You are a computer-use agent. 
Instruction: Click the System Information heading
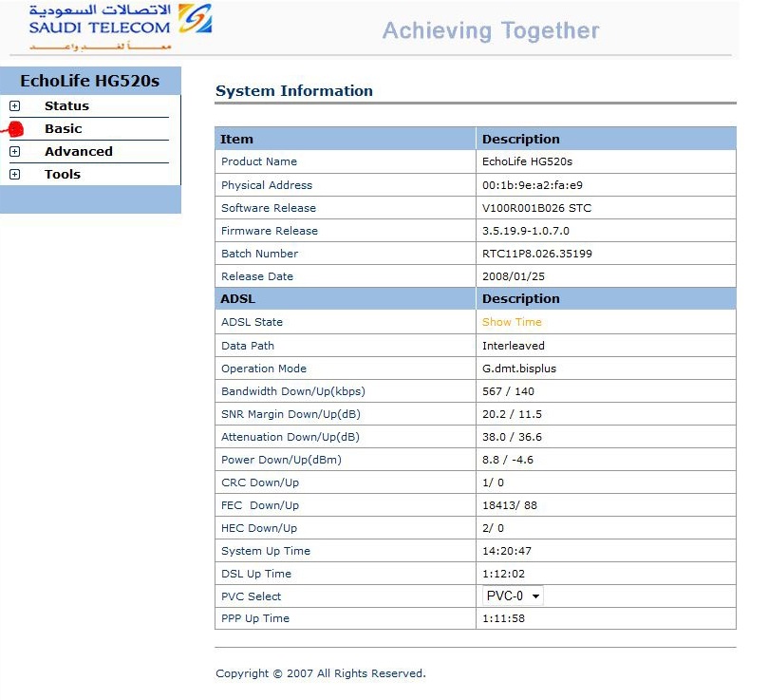[294, 91]
